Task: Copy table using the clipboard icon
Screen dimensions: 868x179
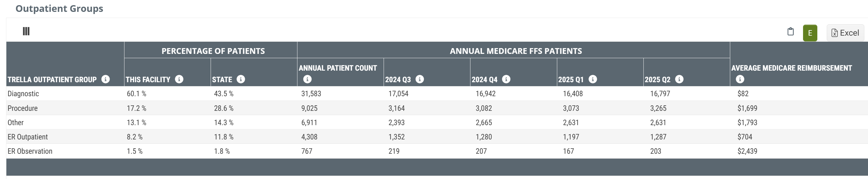Action: tap(791, 32)
